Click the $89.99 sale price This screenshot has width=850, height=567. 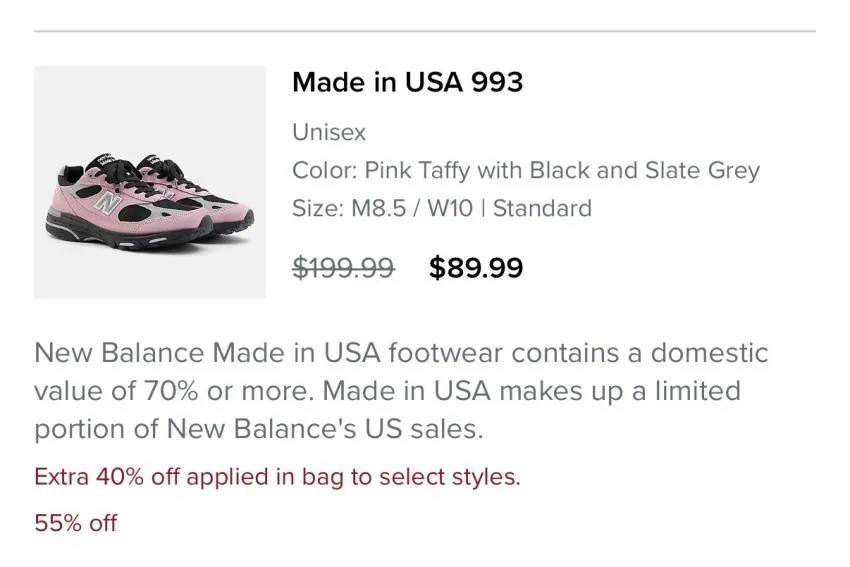click(476, 268)
